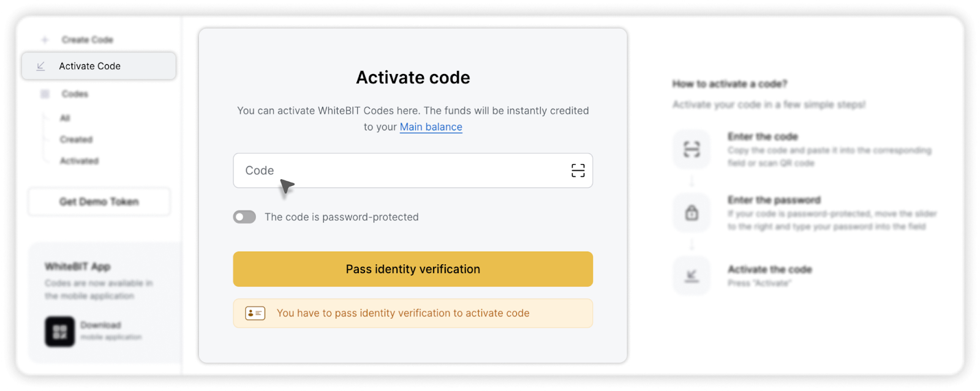Click the Codes grid icon in sidebar

coord(44,94)
